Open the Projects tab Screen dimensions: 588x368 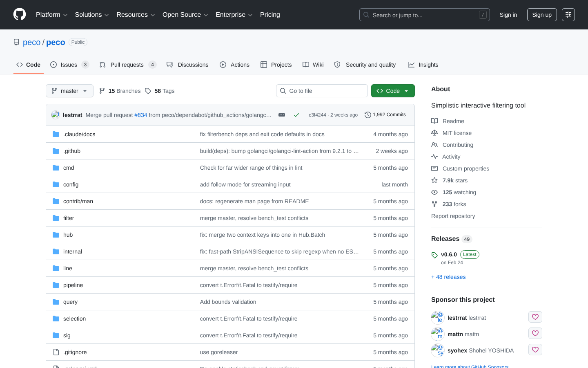click(x=276, y=65)
